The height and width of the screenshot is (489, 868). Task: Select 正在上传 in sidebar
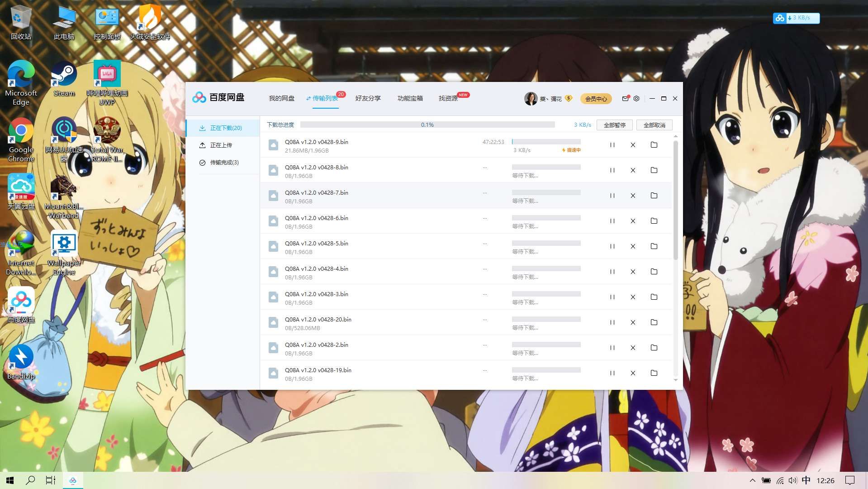coord(223,145)
